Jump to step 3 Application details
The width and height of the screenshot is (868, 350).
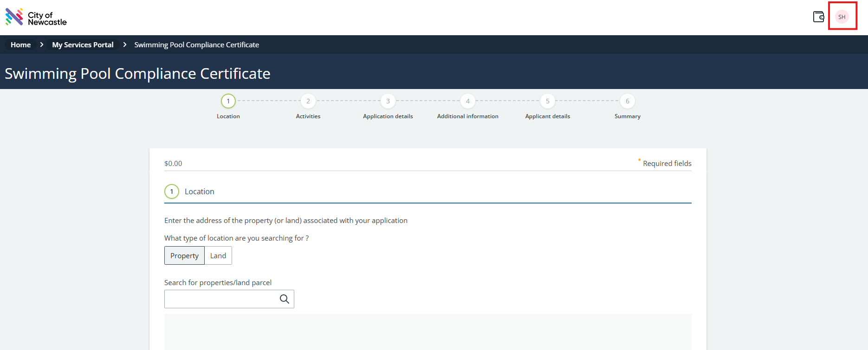pyautogui.click(x=388, y=101)
